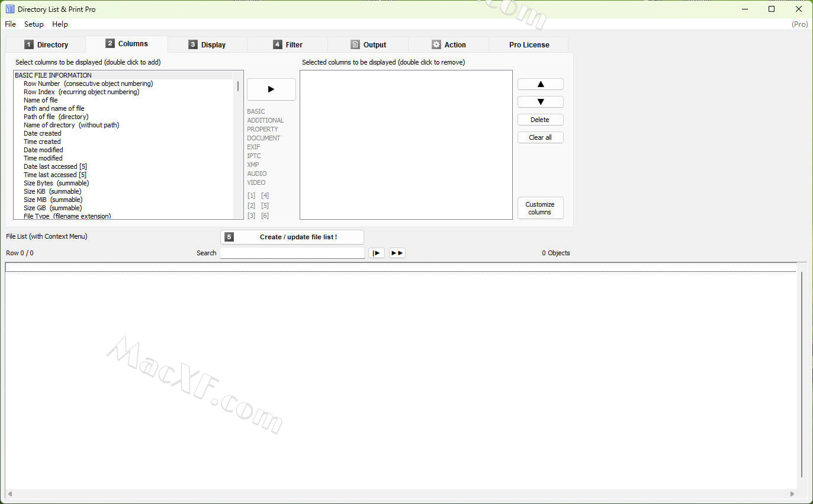Open the Action tab with gear icon
The image size is (813, 504).
click(448, 44)
